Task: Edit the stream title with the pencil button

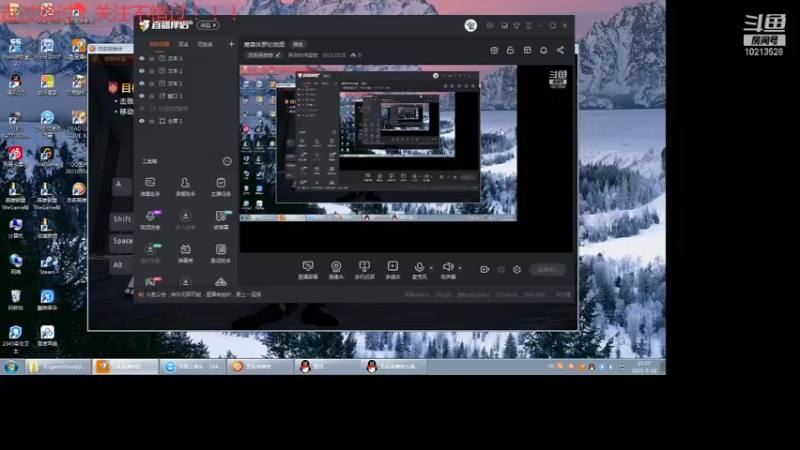Action: pyautogui.click(x=263, y=55)
